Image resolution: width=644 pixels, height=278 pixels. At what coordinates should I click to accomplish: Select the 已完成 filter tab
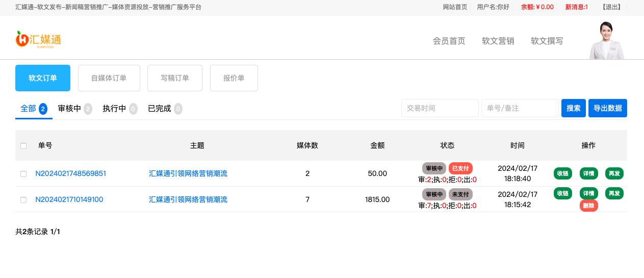click(165, 109)
